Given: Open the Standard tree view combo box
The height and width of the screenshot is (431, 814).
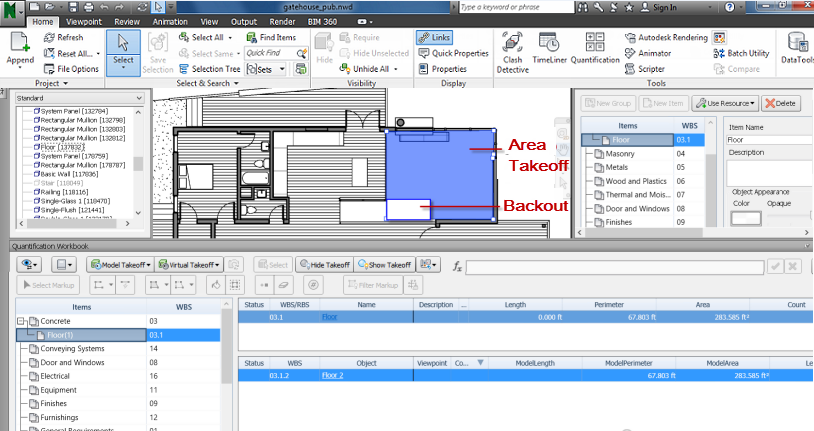Looking at the screenshot, I should pyautogui.click(x=79, y=98).
